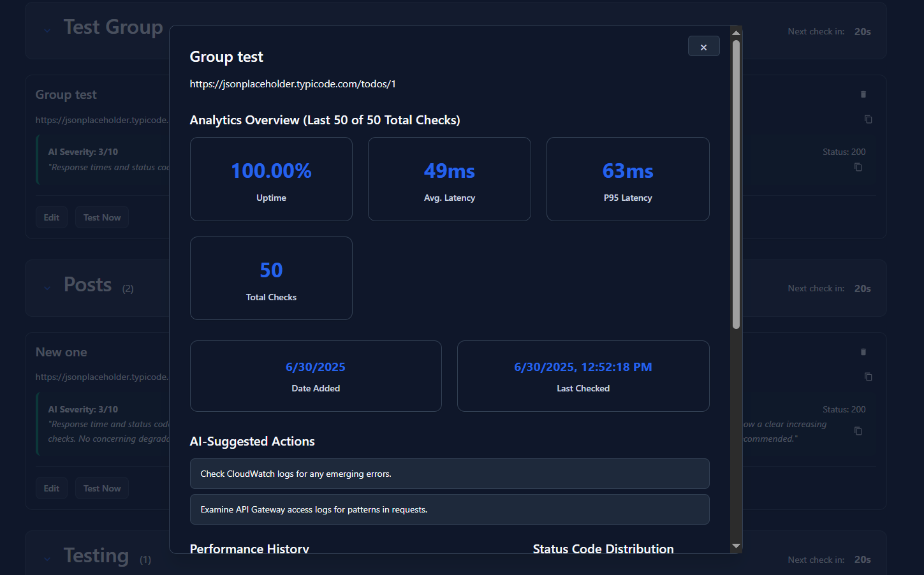Click the Last Checked timestamp card
The width and height of the screenshot is (924, 575).
point(583,376)
